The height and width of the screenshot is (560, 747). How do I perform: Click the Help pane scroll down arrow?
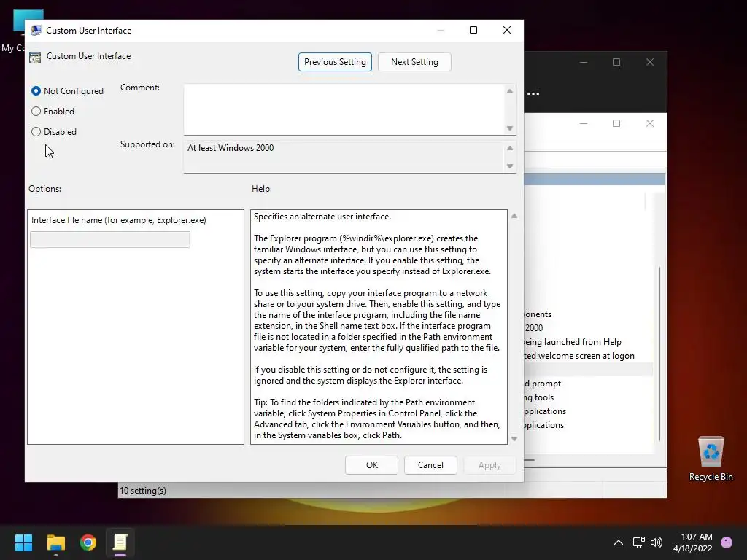(x=514, y=438)
